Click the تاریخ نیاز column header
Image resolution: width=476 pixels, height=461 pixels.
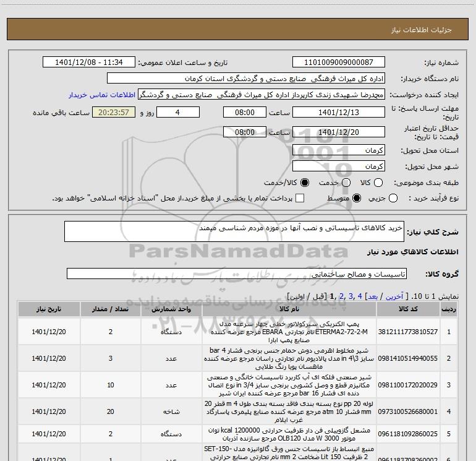49,309
